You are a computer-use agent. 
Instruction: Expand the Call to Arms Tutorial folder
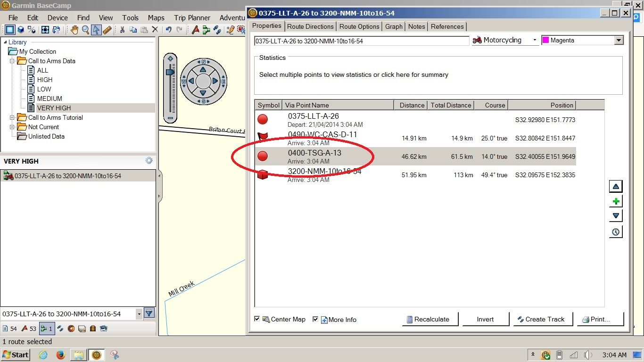click(x=12, y=117)
